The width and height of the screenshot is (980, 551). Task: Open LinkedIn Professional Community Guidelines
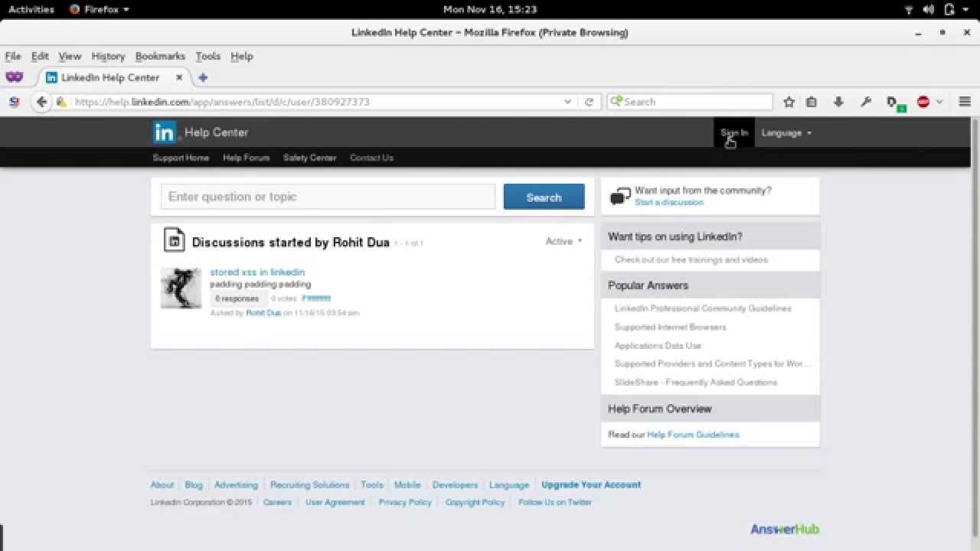703,308
